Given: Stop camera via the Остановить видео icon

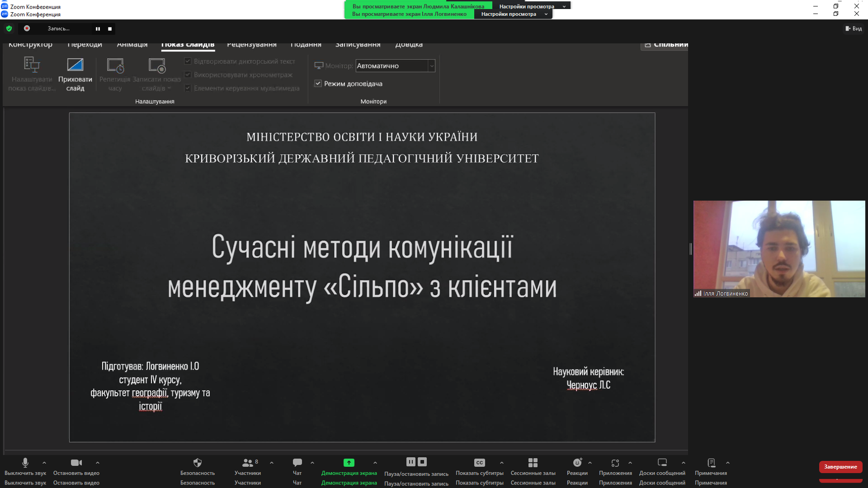Looking at the screenshot, I should pos(76,463).
